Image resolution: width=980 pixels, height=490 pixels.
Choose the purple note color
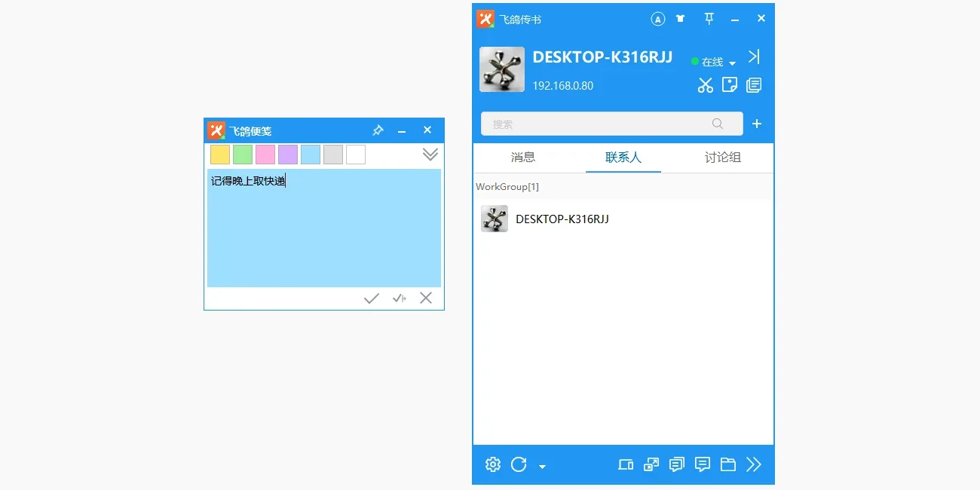click(x=288, y=155)
